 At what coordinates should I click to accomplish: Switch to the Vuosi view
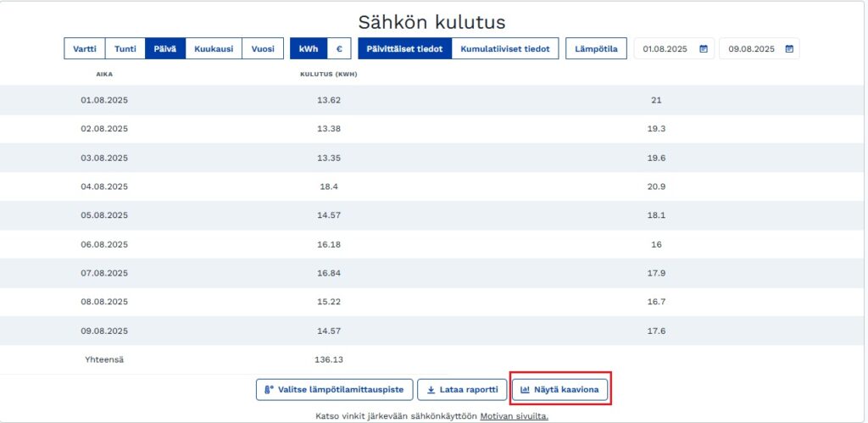coord(263,49)
